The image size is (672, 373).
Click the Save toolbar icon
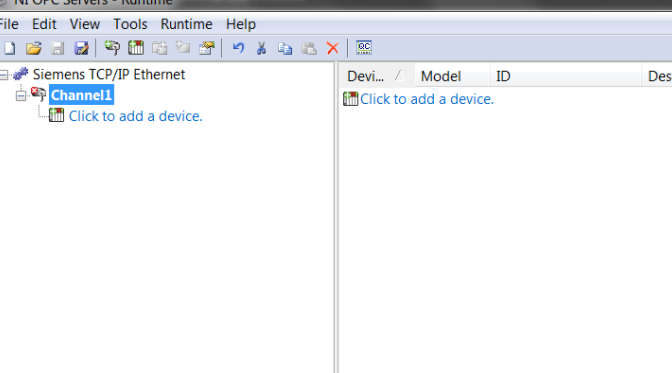(57, 48)
